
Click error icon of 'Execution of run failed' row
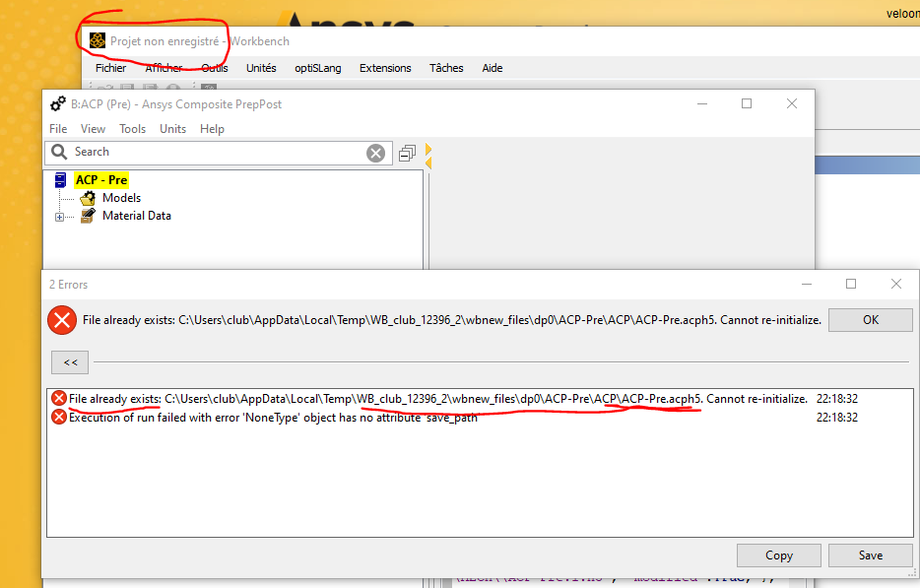pyautogui.click(x=59, y=418)
